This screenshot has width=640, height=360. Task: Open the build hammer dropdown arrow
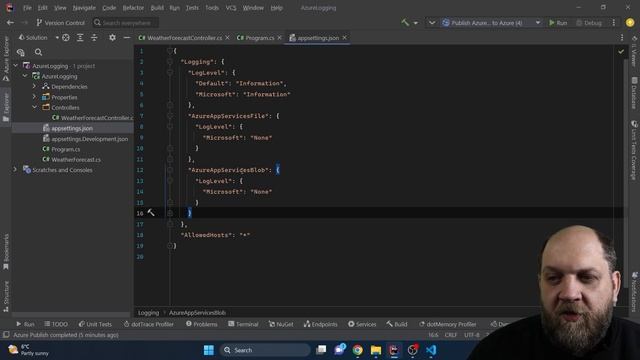[416, 23]
